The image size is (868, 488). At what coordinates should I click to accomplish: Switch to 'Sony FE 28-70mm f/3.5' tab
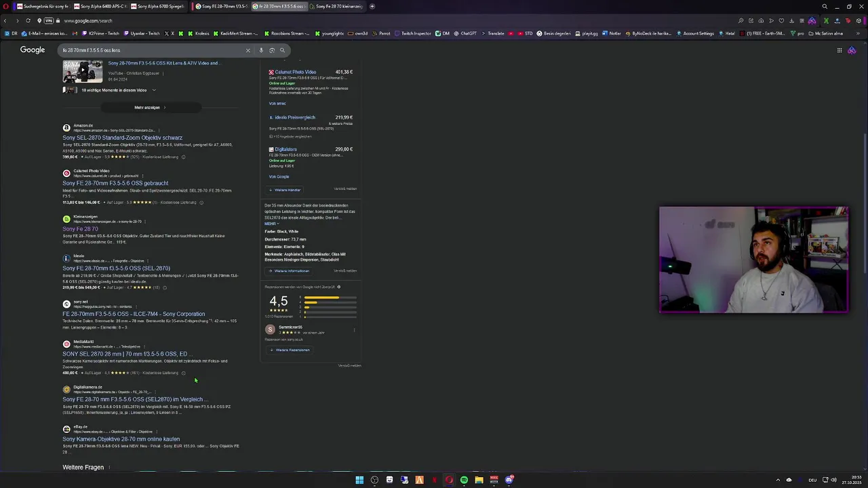pyautogui.click(x=221, y=6)
